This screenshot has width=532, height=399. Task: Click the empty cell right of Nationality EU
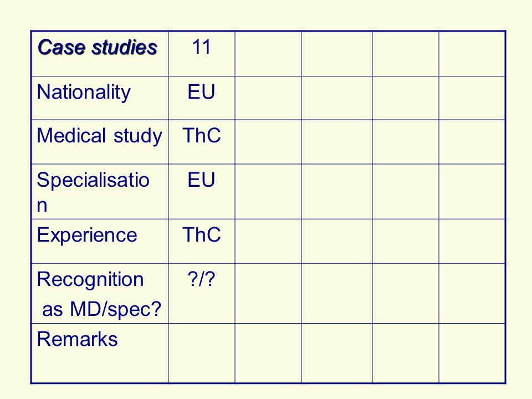(x=268, y=98)
